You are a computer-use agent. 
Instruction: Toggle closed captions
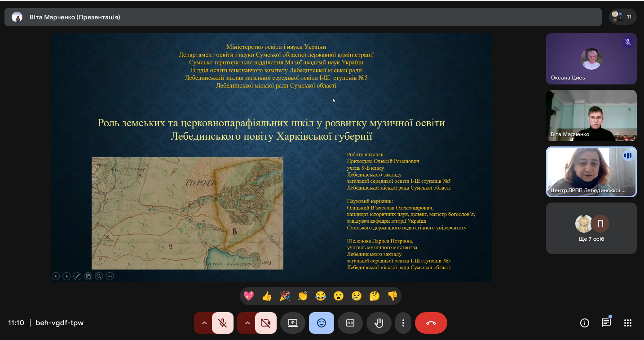pyautogui.click(x=350, y=323)
